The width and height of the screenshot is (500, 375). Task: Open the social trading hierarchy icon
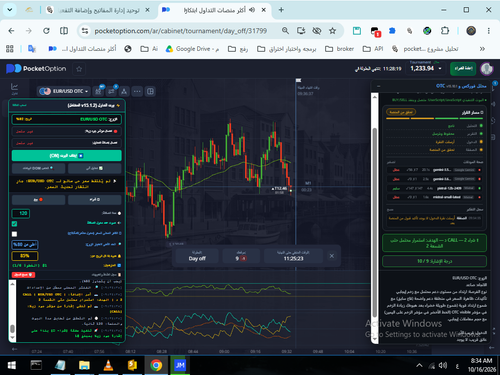(124, 91)
